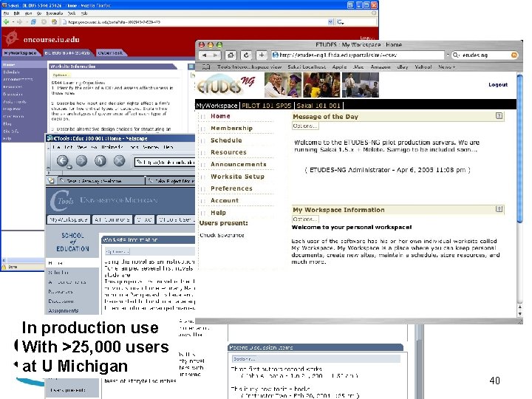Select the CyberTest tab in Oncourse
The height and width of the screenshot is (399, 532).
110,53
